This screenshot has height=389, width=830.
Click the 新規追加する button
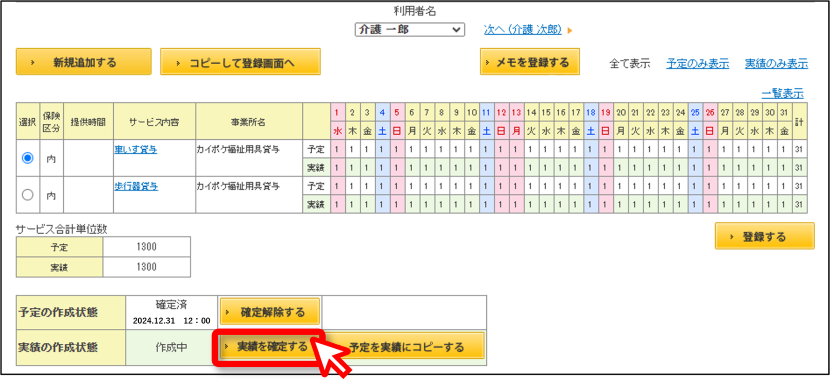(x=84, y=62)
